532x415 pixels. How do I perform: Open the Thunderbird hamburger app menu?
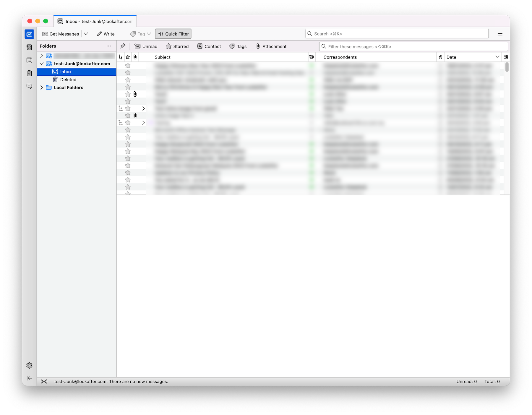pos(500,34)
